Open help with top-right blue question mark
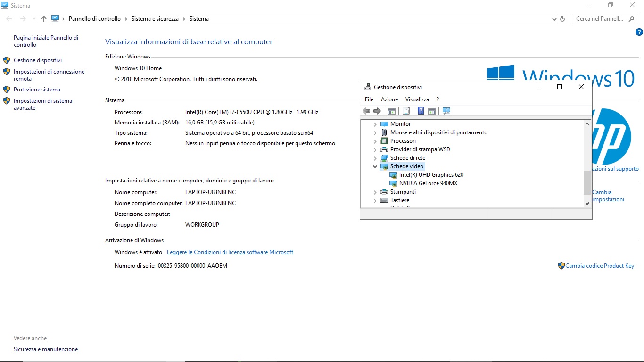 point(639,33)
